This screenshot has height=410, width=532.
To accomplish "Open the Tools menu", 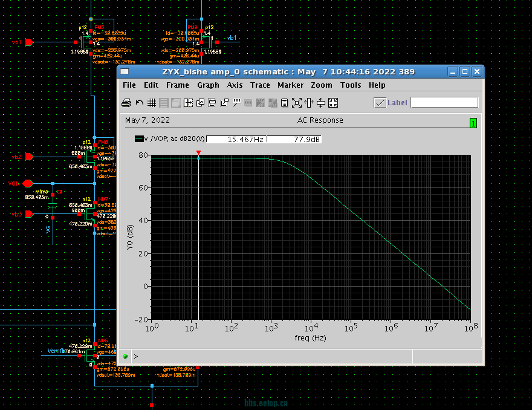I will click(351, 85).
